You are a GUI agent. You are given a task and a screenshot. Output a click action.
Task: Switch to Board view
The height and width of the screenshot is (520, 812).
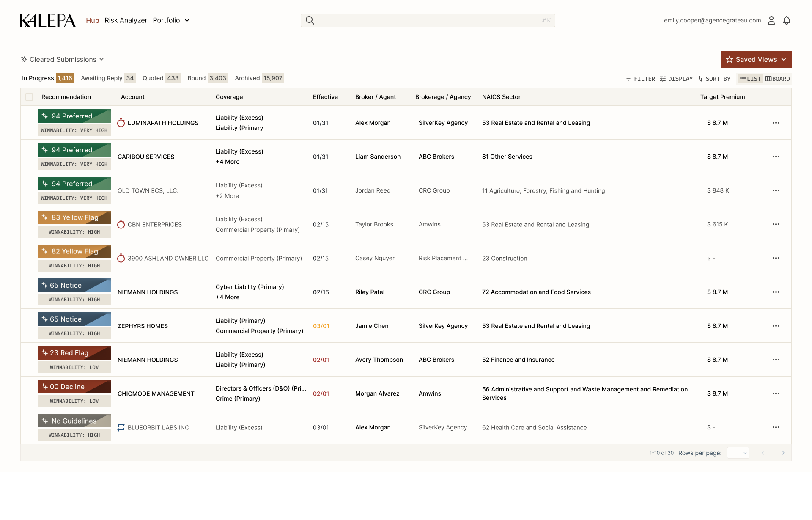pyautogui.click(x=777, y=79)
